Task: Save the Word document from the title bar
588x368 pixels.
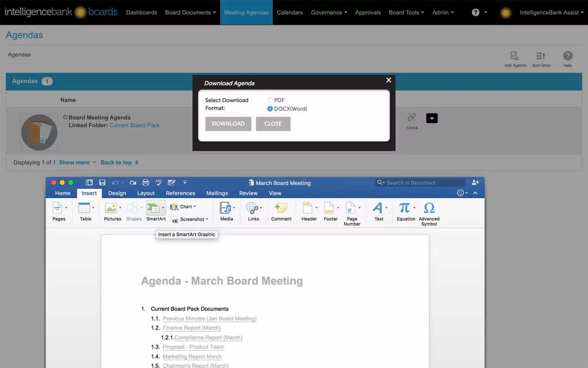Action: point(102,182)
